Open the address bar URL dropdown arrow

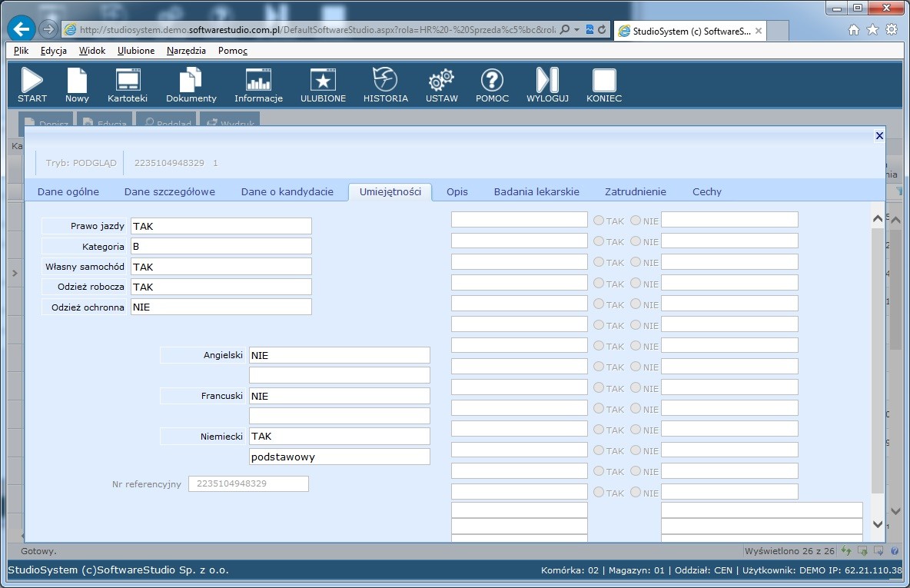[x=576, y=30]
